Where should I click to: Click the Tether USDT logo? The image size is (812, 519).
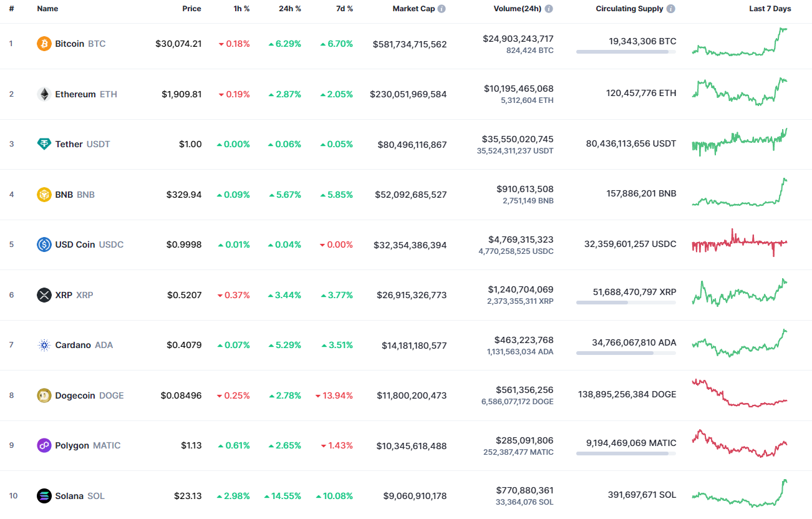pos(42,143)
